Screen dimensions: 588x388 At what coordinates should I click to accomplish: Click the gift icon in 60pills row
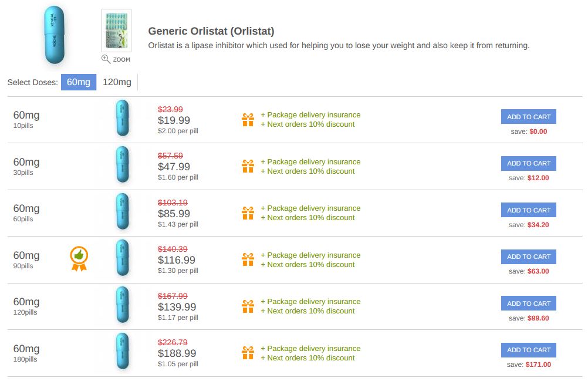pyautogui.click(x=248, y=213)
